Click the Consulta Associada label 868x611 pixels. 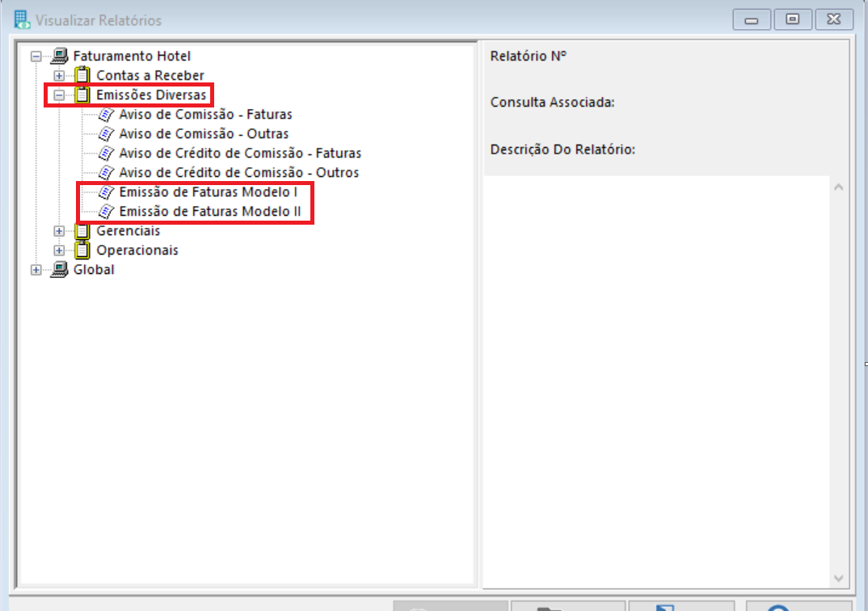point(553,103)
